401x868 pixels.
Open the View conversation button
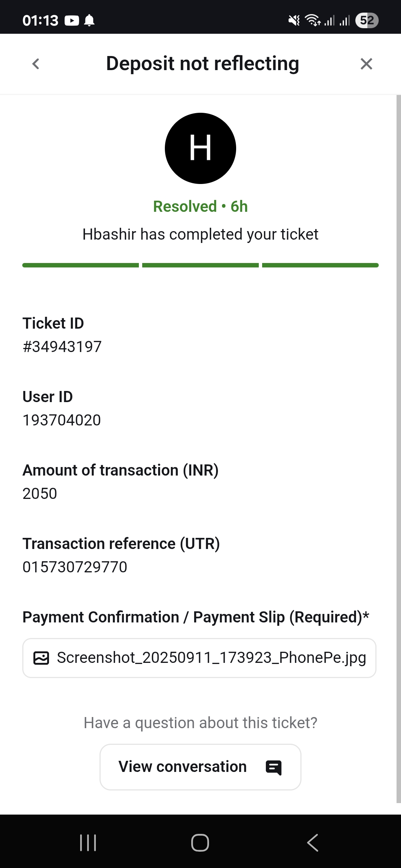pyautogui.click(x=200, y=767)
